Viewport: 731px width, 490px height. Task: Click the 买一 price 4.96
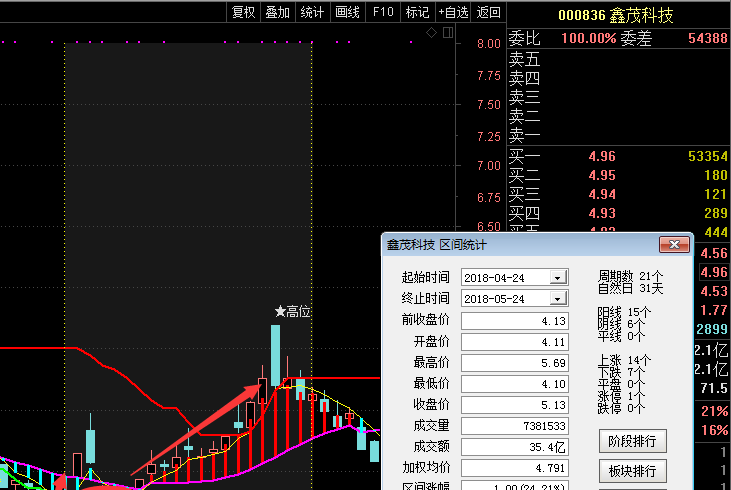(602, 156)
